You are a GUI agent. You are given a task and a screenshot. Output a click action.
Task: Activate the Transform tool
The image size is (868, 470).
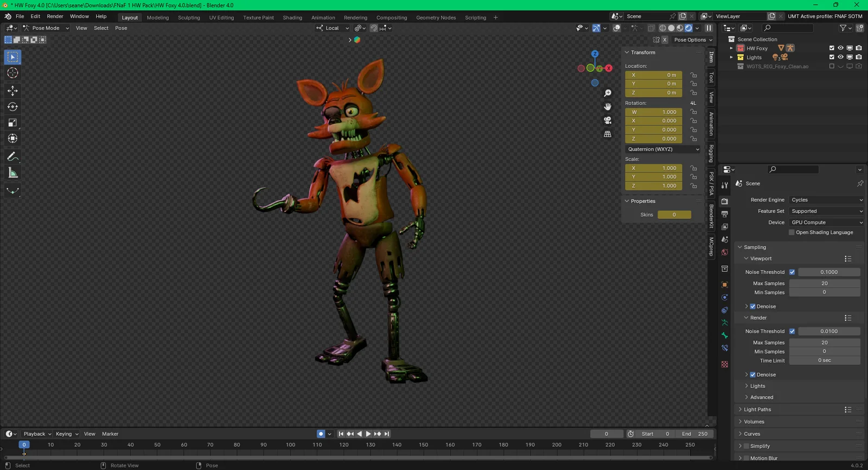tap(12, 139)
